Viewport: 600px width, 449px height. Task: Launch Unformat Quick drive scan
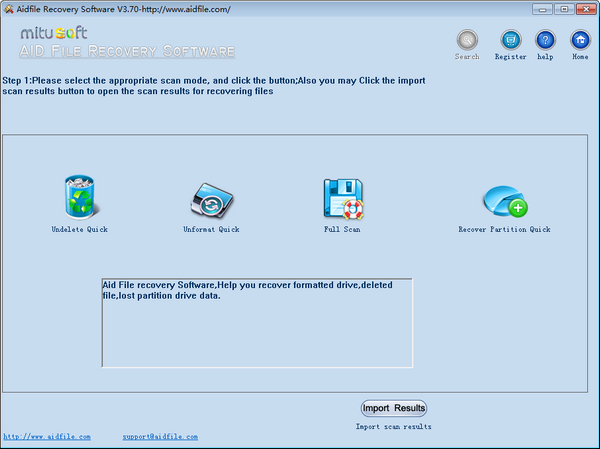[x=212, y=201]
